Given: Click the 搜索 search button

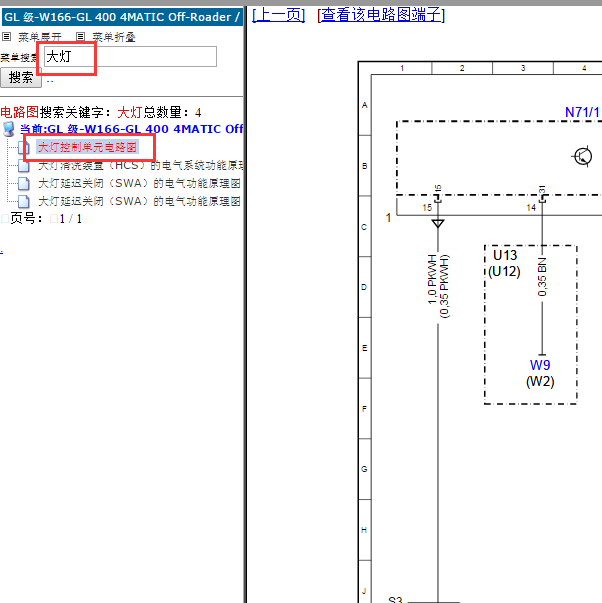Looking at the screenshot, I should pyautogui.click(x=21, y=78).
